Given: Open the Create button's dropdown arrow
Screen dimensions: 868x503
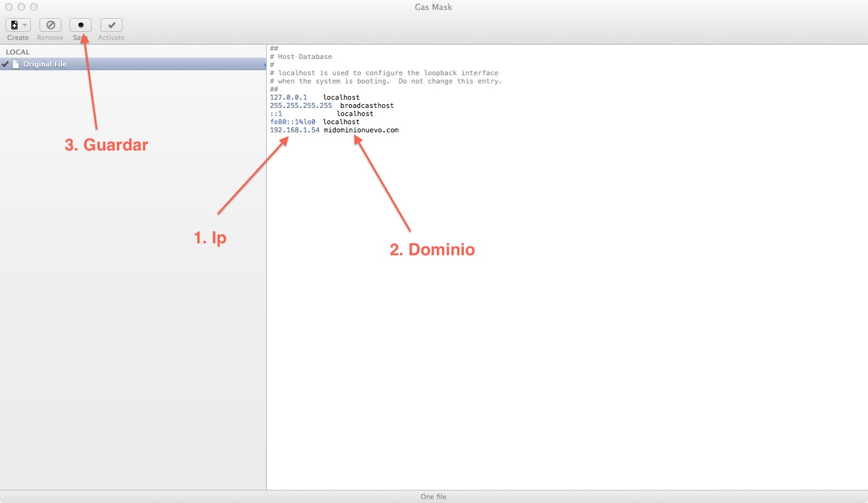Looking at the screenshot, I should 25,25.
